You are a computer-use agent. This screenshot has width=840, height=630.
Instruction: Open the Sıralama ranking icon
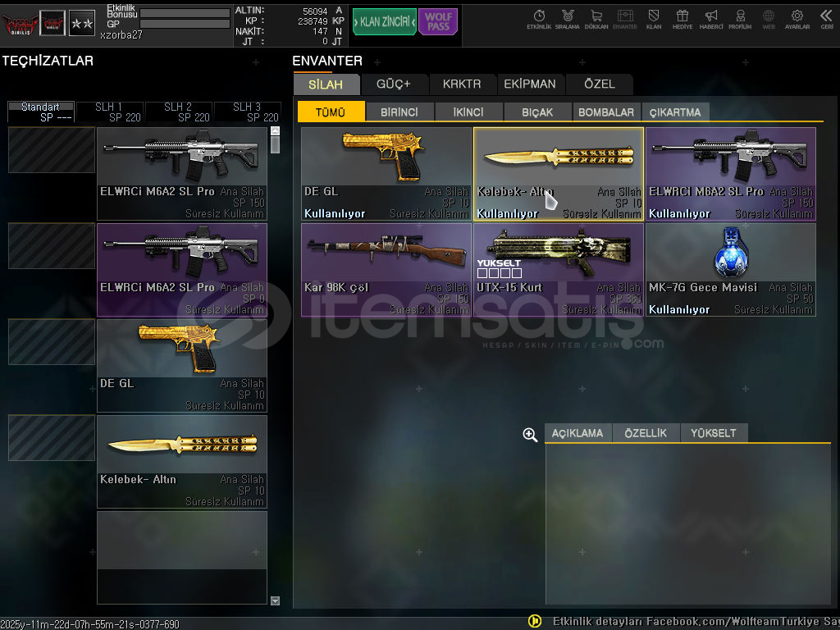[568, 19]
